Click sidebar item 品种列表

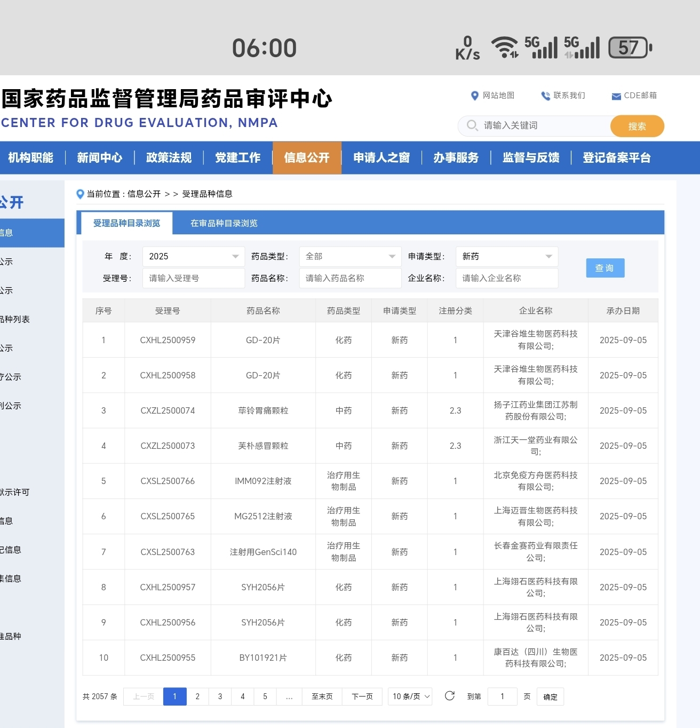tap(15, 319)
